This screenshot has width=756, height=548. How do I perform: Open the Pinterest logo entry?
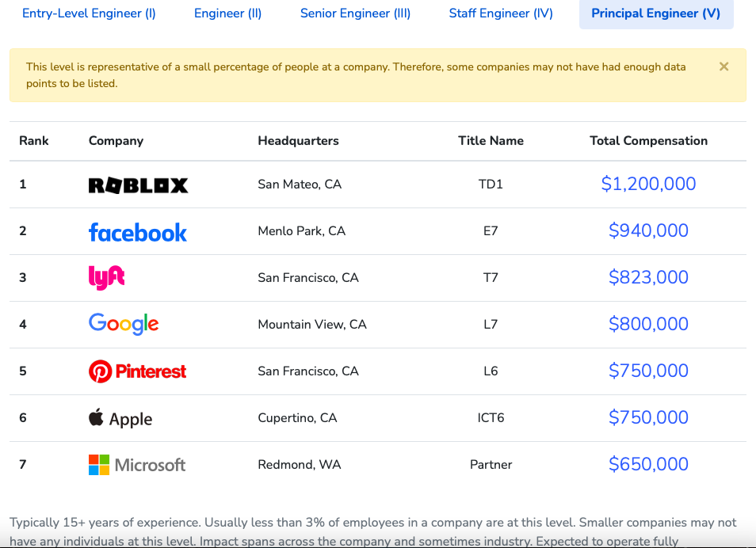[137, 371]
